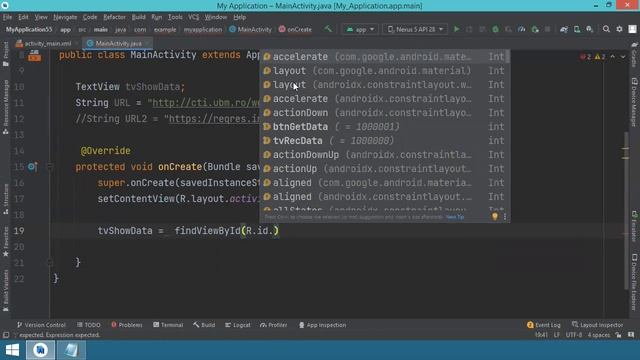The width and height of the screenshot is (640, 360).
Task: Open the File menu
Action: tap(7, 17)
